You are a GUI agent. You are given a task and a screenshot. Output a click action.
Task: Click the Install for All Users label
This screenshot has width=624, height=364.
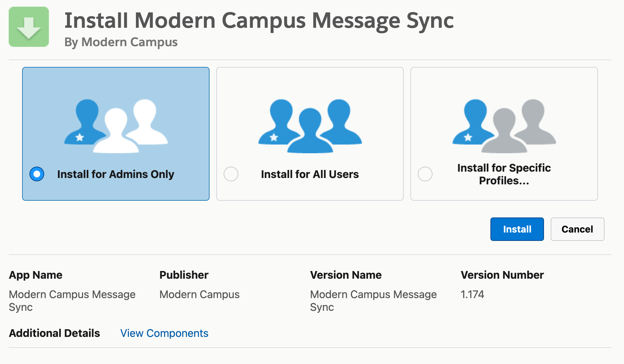[x=310, y=174]
